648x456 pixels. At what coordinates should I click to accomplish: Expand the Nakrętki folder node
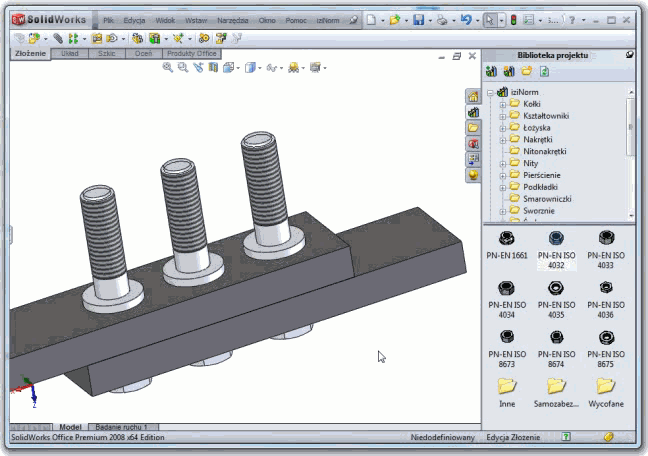[503, 140]
